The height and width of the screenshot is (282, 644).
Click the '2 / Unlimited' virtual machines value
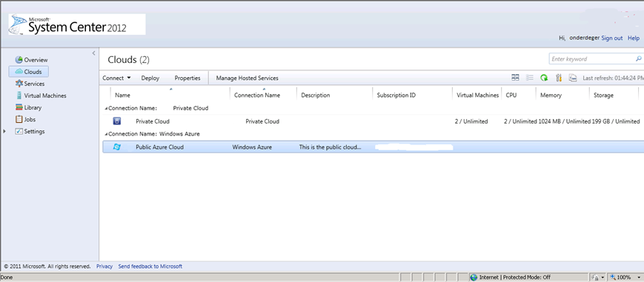click(471, 121)
